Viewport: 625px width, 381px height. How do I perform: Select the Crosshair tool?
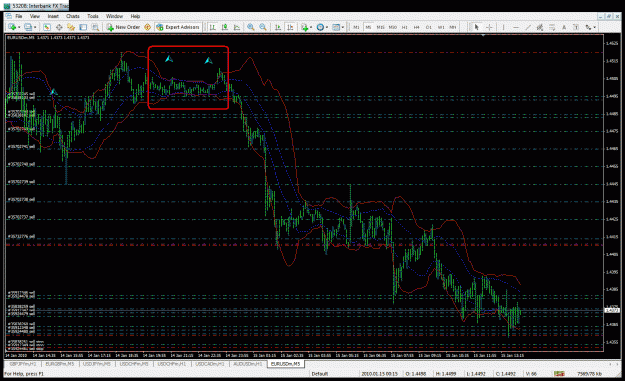pos(489,27)
